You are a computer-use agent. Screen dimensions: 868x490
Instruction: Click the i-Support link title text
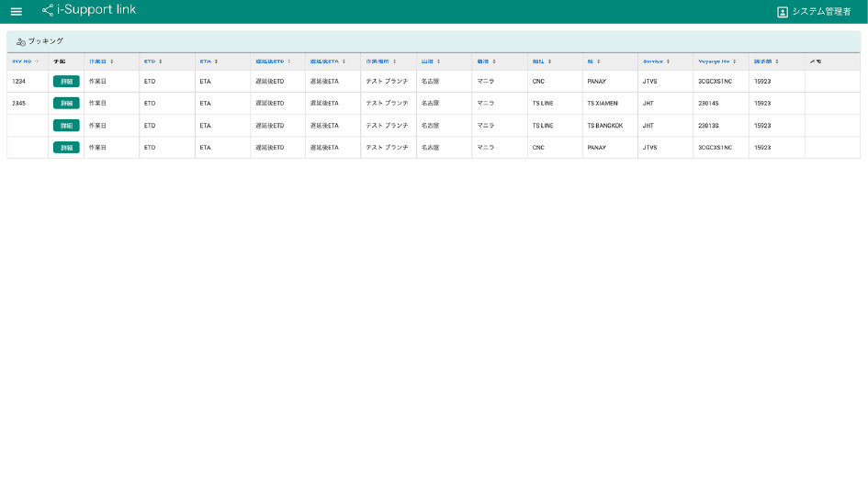tap(96, 10)
